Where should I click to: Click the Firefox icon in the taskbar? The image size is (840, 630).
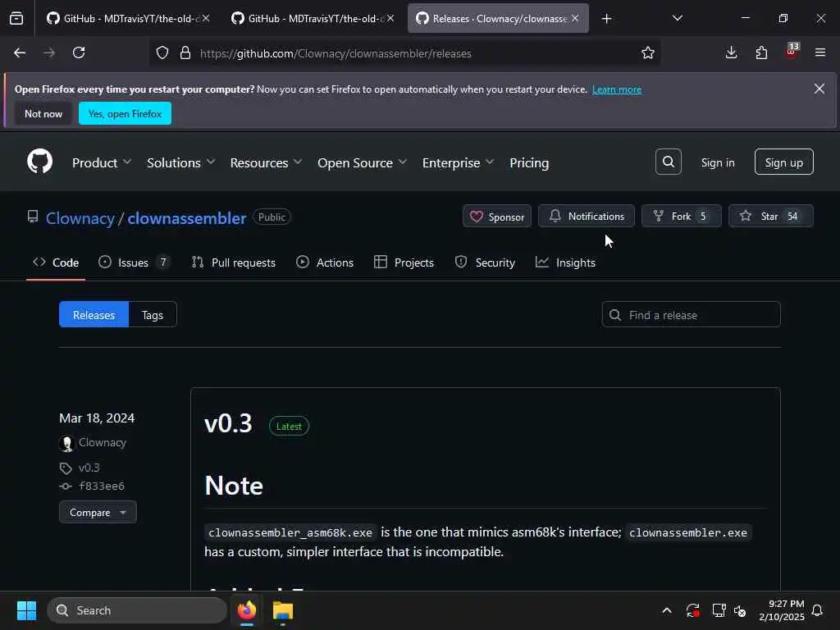click(x=246, y=610)
